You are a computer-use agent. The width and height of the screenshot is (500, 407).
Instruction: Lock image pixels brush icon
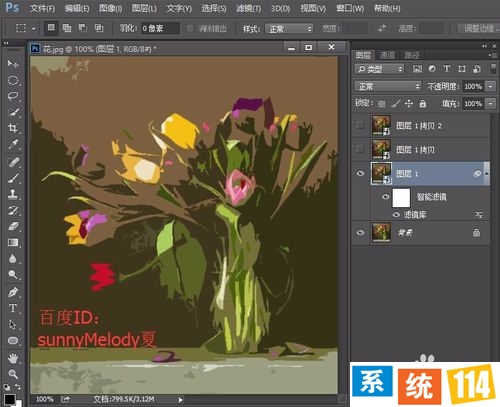click(395, 104)
